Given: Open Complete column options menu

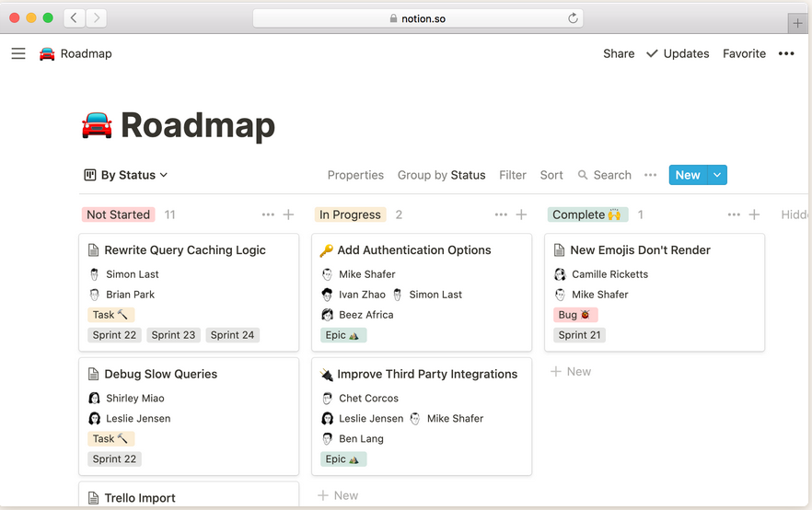Looking at the screenshot, I should pos(734,214).
